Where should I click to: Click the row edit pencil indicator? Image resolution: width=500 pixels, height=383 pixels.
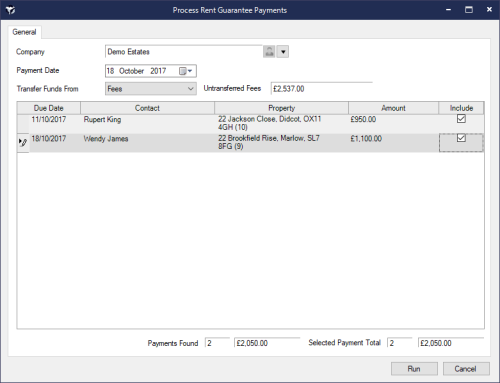pyautogui.click(x=23, y=142)
